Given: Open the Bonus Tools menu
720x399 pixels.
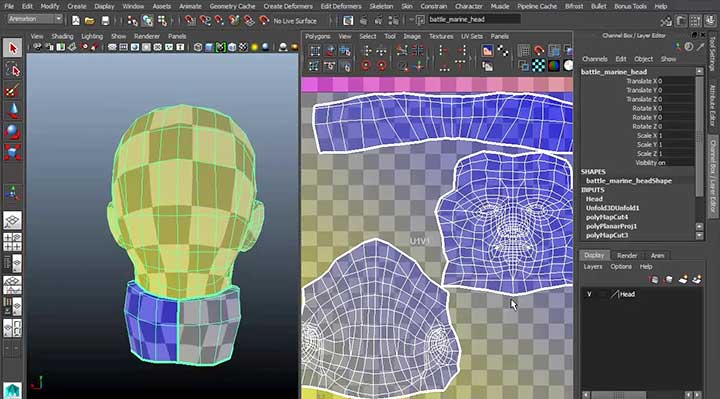Looking at the screenshot, I should pyautogui.click(x=630, y=6).
